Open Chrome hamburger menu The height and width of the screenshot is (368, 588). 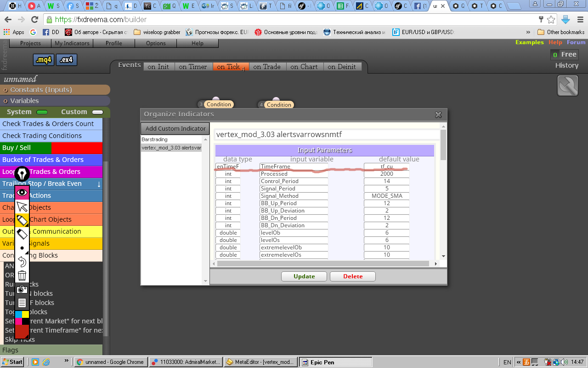[x=579, y=19]
